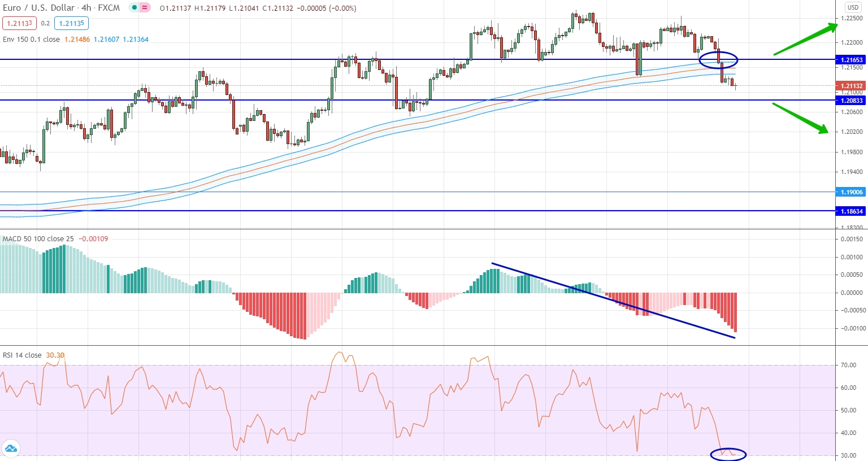
Task: Click the 0.00150 tick on MACD scale
Action: (852, 239)
